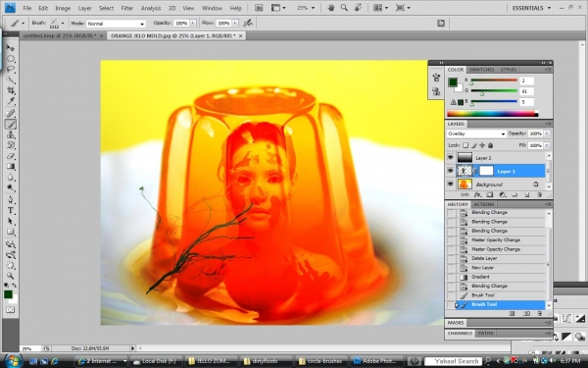Screen dimensions: 588x368
Task: Hide Layer 1 visibility eye
Action: (451, 171)
